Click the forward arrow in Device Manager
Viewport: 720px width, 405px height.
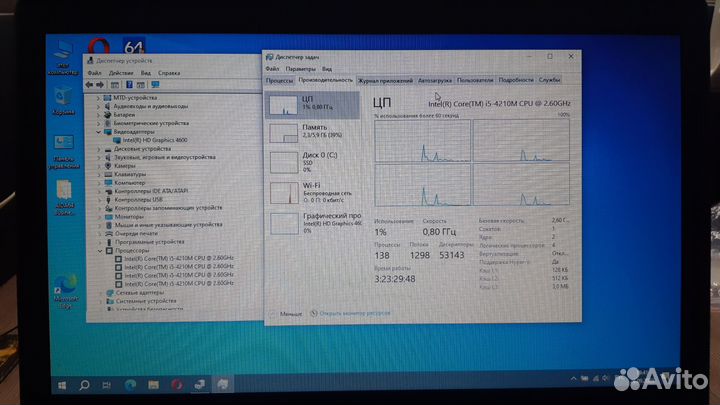click(x=100, y=85)
